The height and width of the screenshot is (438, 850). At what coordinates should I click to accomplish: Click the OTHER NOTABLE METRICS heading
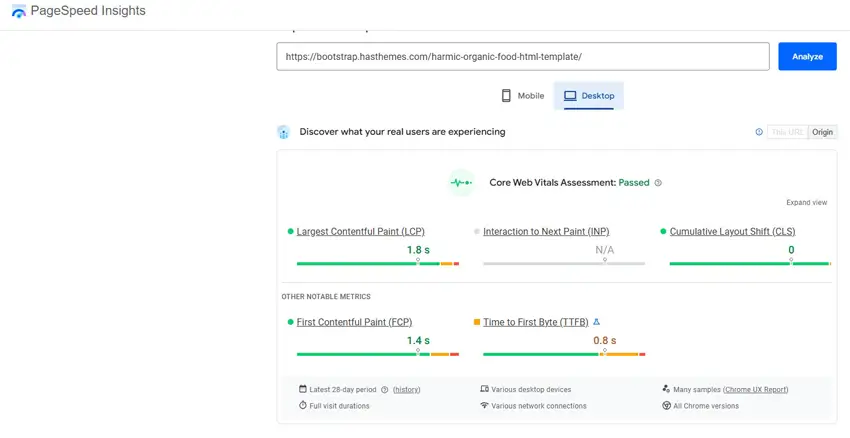(326, 297)
